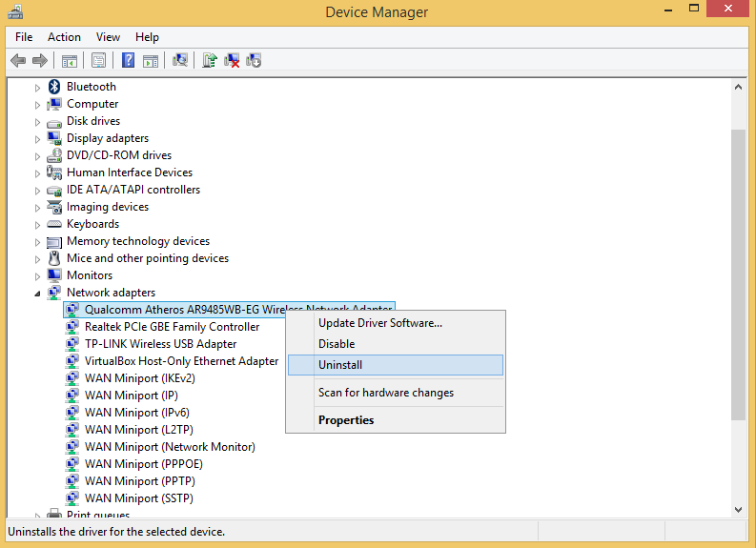Click the Network adapters category icon
The width and height of the screenshot is (756, 548).
(54, 293)
